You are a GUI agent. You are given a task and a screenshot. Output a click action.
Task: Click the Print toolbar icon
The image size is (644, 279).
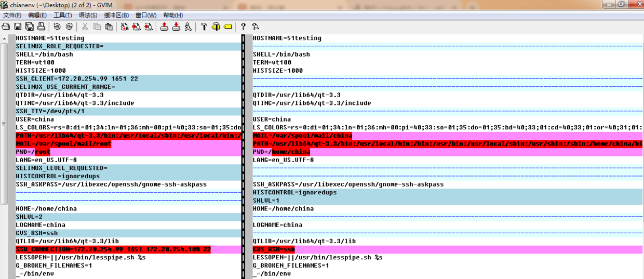click(42, 26)
